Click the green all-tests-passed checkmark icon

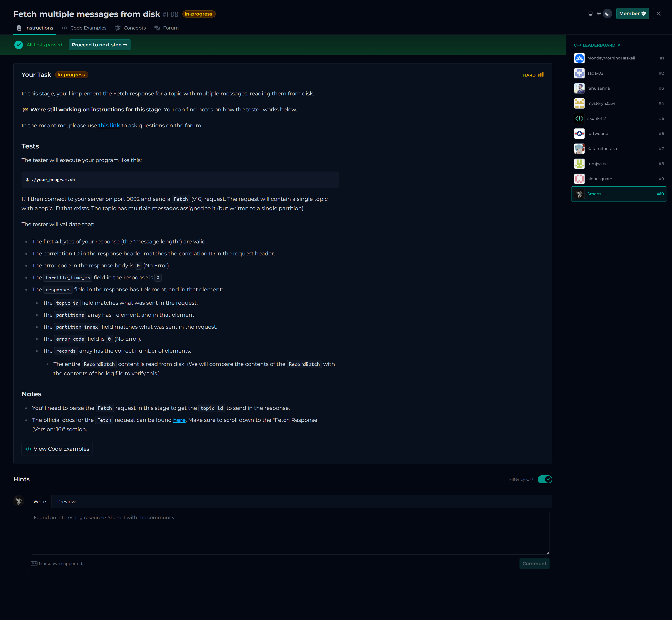(x=19, y=45)
